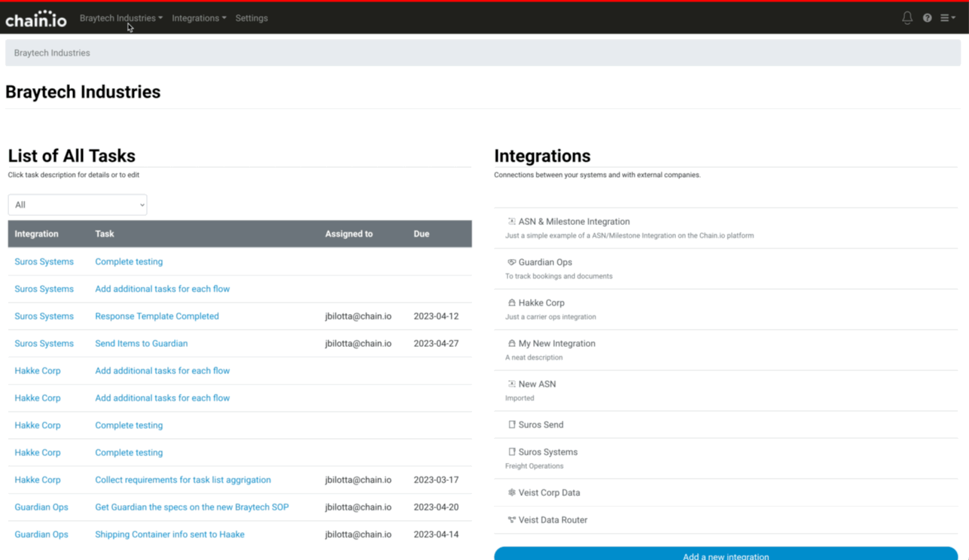Viewport: 969px width, 560px height.
Task: Open the All tasks filter dropdown
Action: pyautogui.click(x=78, y=205)
